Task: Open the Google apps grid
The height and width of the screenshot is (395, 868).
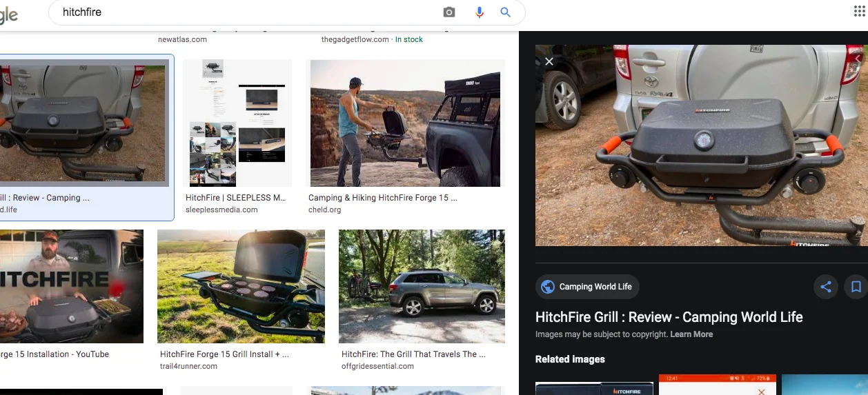Action: pyautogui.click(x=859, y=12)
